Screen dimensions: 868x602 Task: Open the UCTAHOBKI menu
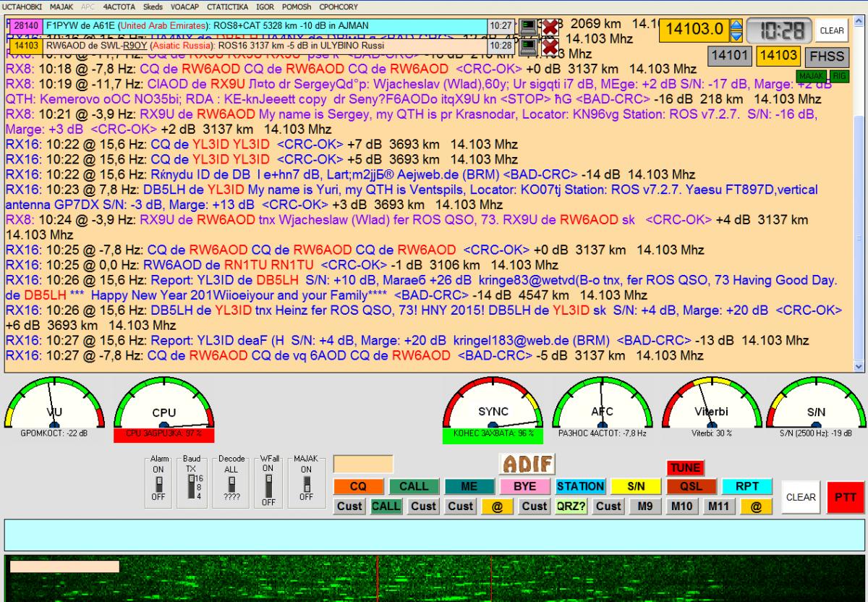tap(22, 7)
